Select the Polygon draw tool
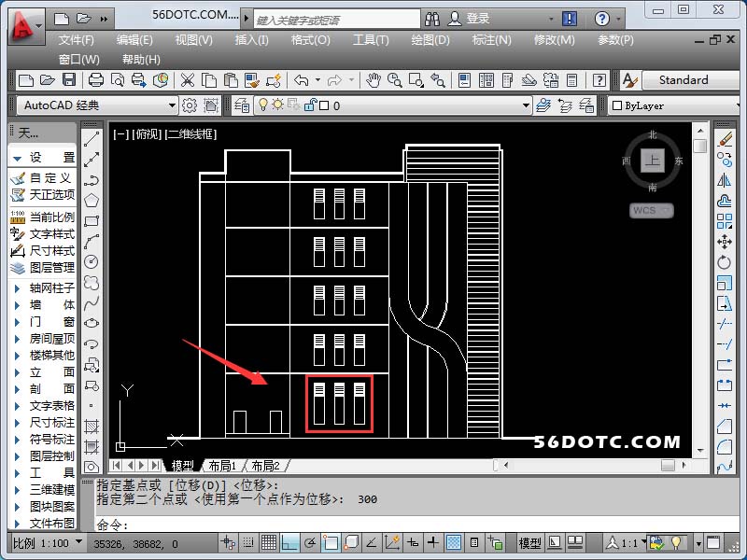 92,200
